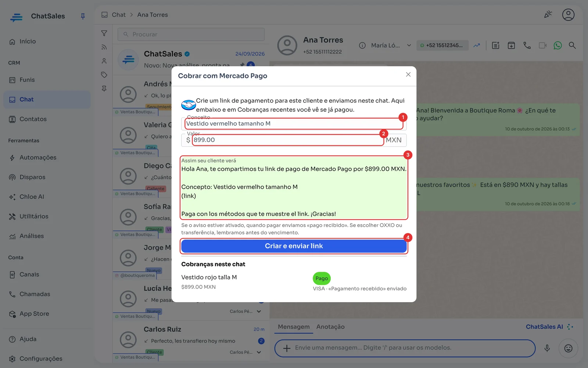
Task: Open Chloe AI in the sidebar
Action: [47, 197]
